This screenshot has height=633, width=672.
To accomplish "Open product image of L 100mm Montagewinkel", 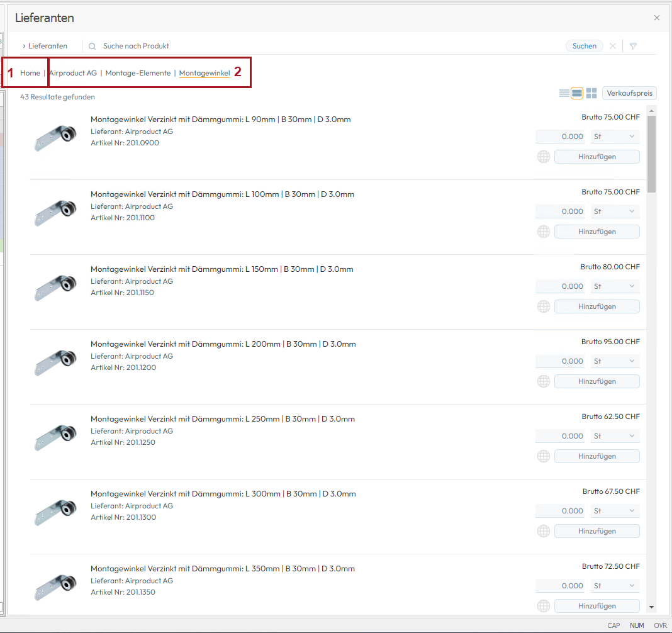I will click(x=55, y=213).
